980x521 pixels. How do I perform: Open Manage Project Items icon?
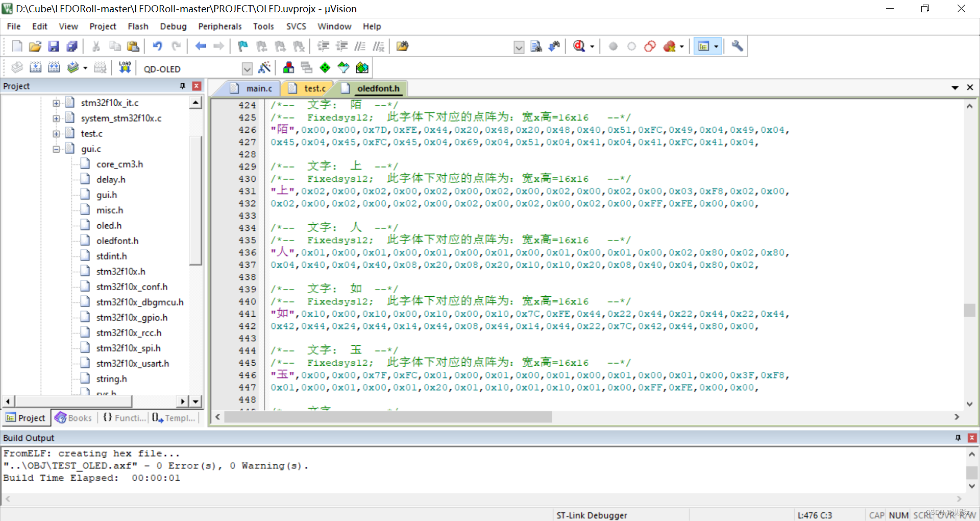click(288, 67)
